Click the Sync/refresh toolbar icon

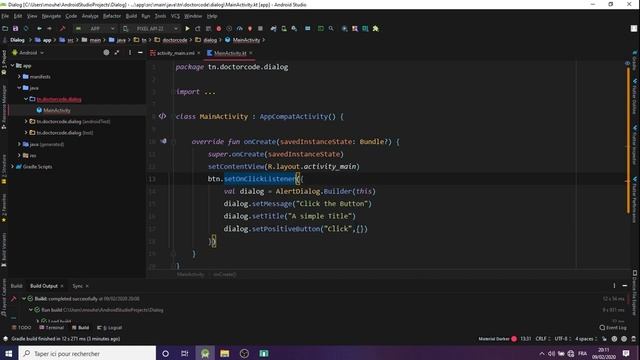[x=26, y=29]
